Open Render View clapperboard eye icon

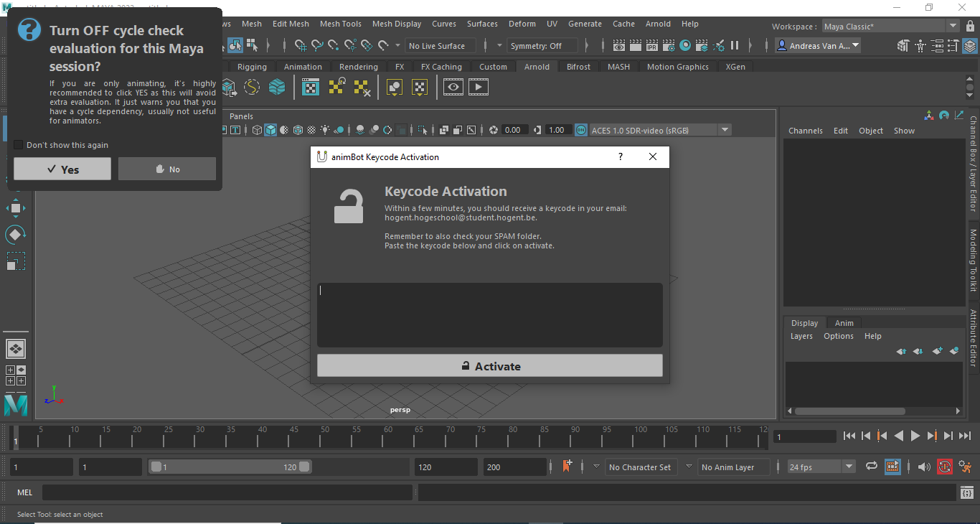[x=619, y=45]
